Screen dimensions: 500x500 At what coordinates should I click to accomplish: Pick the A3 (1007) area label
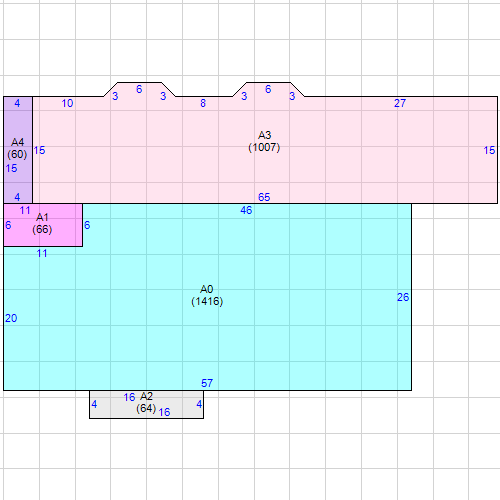click(x=264, y=141)
